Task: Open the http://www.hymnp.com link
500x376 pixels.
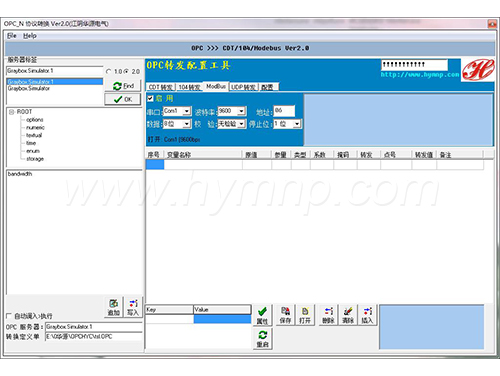Action: [x=420, y=75]
